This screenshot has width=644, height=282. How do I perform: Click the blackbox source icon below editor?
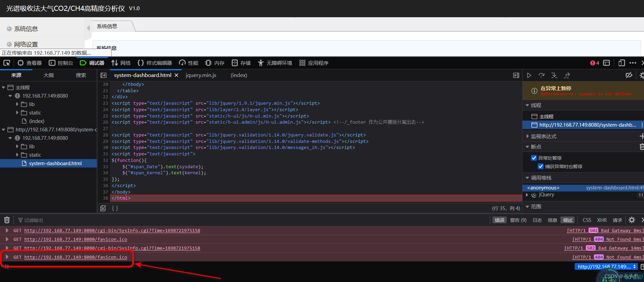point(103,208)
